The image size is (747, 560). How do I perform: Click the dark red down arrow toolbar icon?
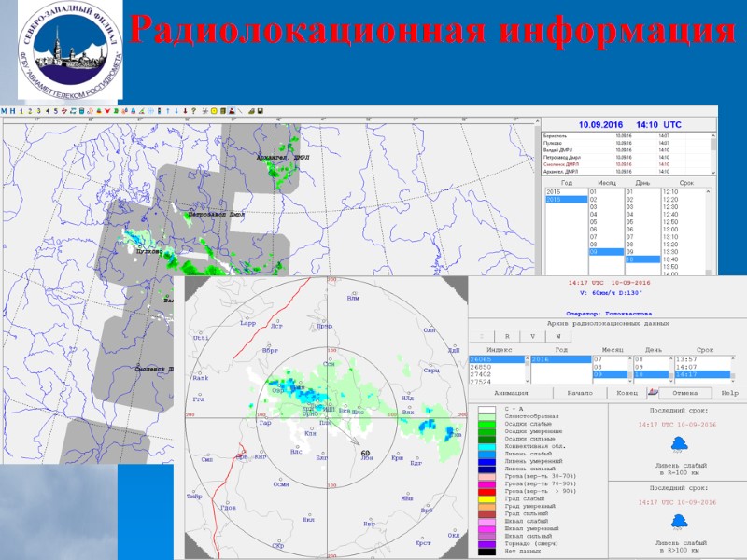pyautogui.click(x=185, y=111)
